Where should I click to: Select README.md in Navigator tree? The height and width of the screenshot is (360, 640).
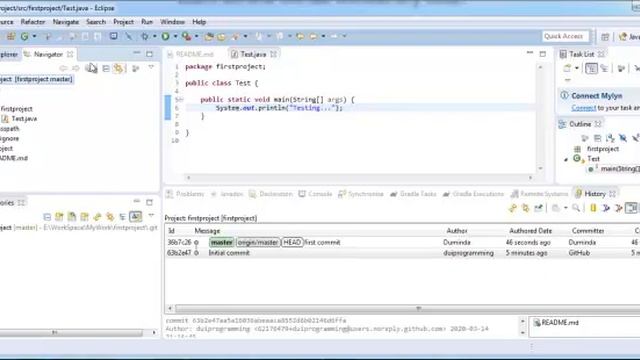(x=14, y=158)
